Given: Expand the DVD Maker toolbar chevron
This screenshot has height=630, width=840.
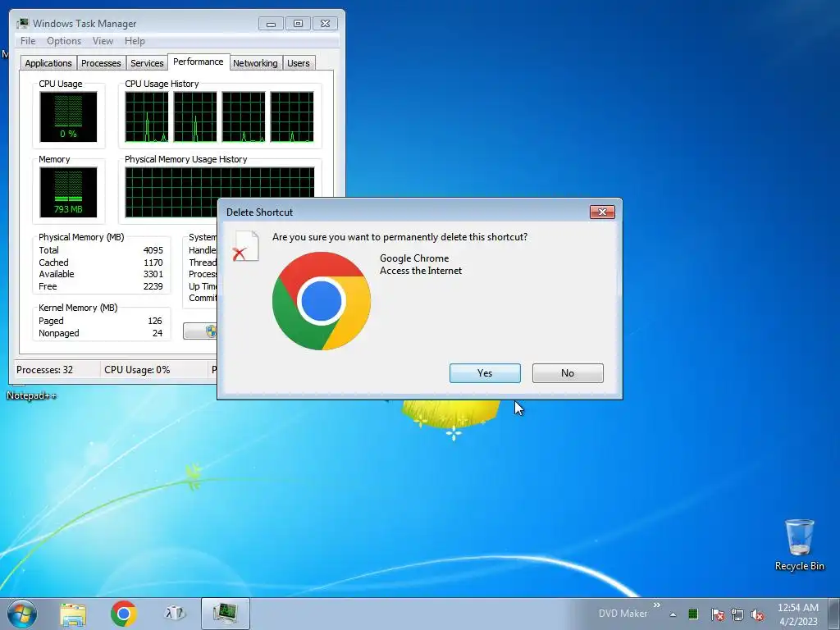Looking at the screenshot, I should pos(657,605).
